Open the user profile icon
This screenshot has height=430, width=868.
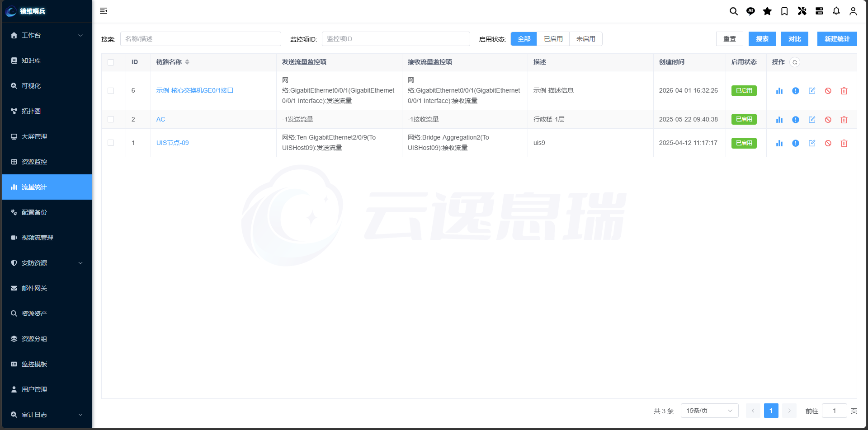pyautogui.click(x=853, y=11)
